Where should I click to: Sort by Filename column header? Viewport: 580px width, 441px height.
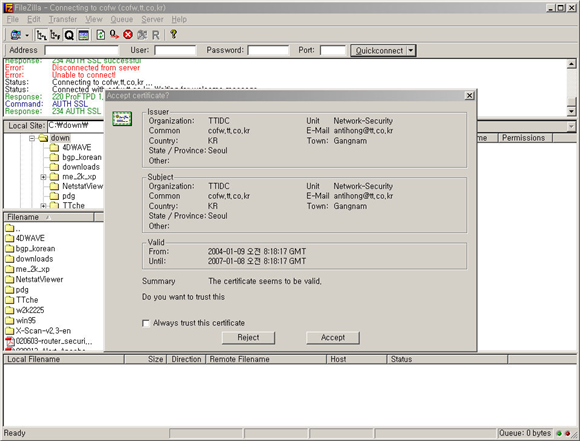[x=49, y=217]
